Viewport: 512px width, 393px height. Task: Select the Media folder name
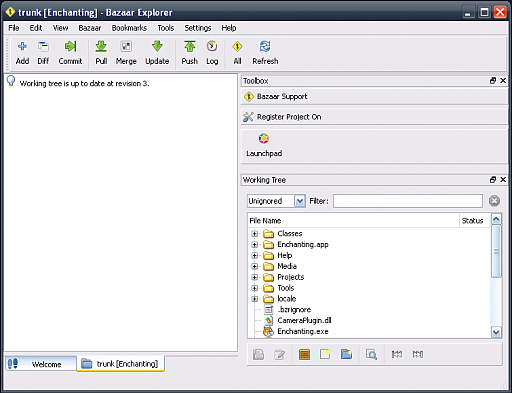point(287,266)
